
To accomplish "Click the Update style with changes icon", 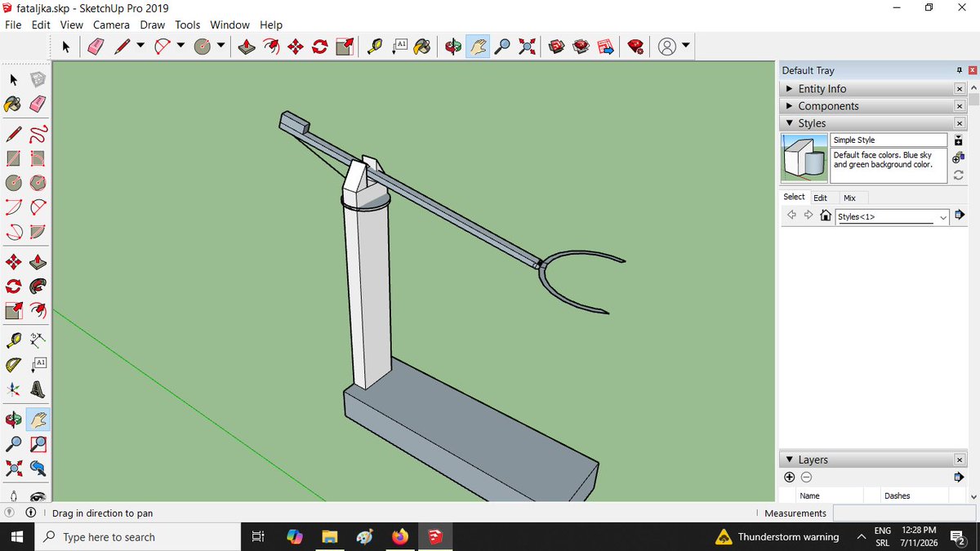I will pyautogui.click(x=959, y=175).
